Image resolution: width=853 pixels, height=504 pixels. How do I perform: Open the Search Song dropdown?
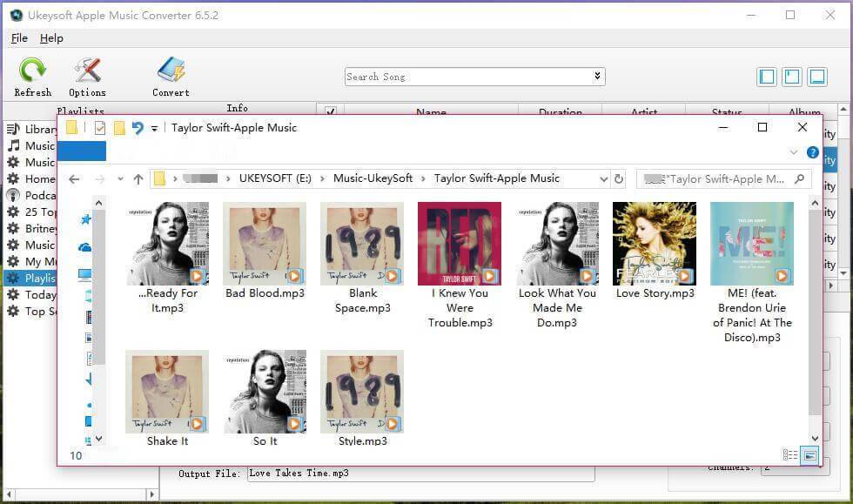(x=597, y=76)
